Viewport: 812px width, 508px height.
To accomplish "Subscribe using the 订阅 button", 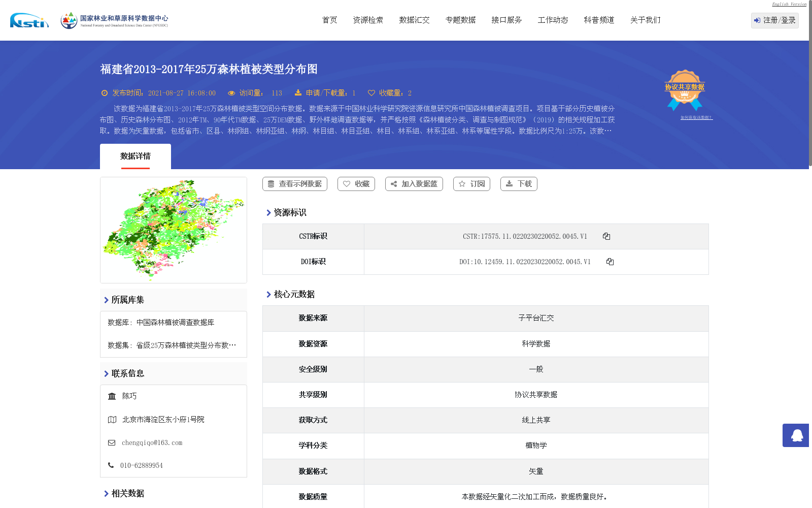I will tap(471, 184).
